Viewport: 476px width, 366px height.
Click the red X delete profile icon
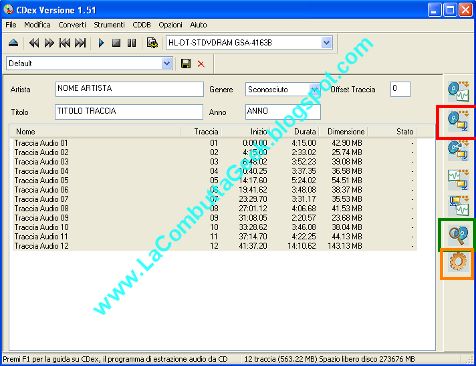pos(201,64)
